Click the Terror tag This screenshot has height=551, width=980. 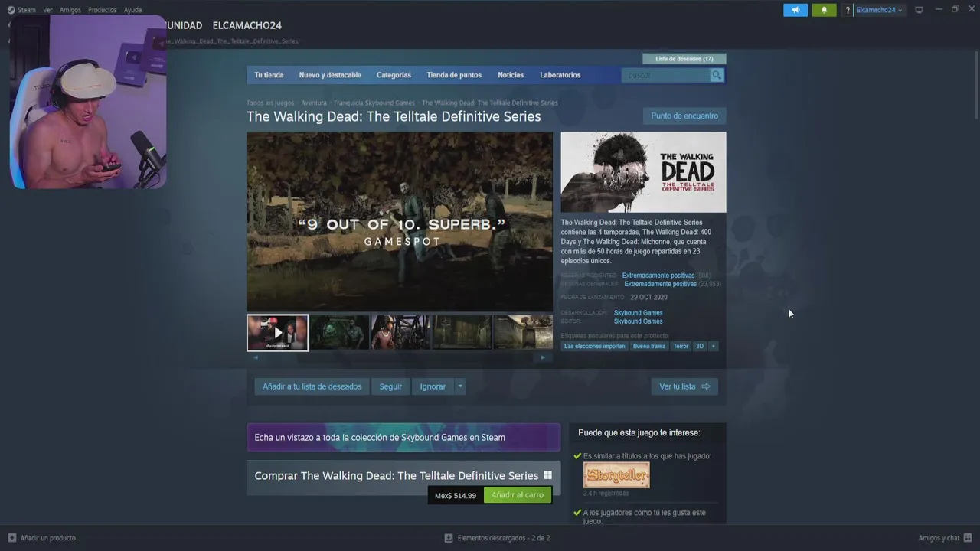tap(681, 346)
